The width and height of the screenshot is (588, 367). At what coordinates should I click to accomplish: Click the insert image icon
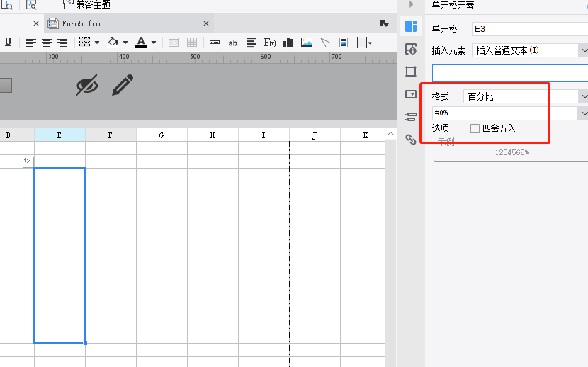point(307,43)
